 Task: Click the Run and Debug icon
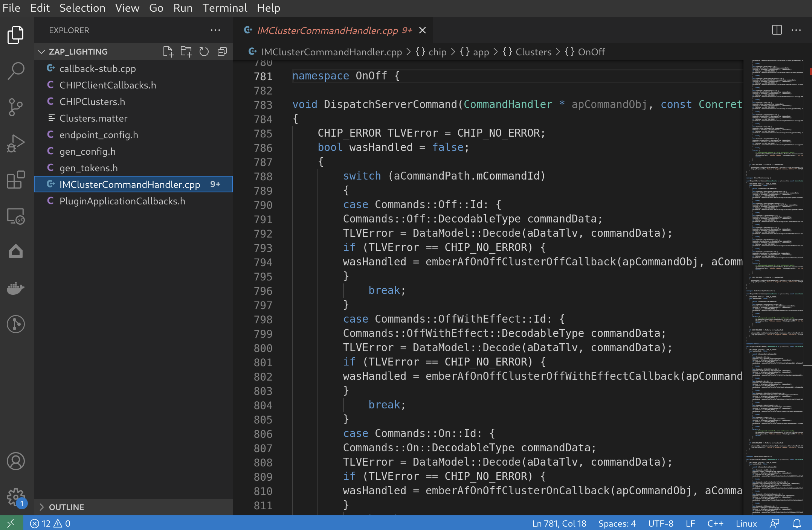click(16, 143)
